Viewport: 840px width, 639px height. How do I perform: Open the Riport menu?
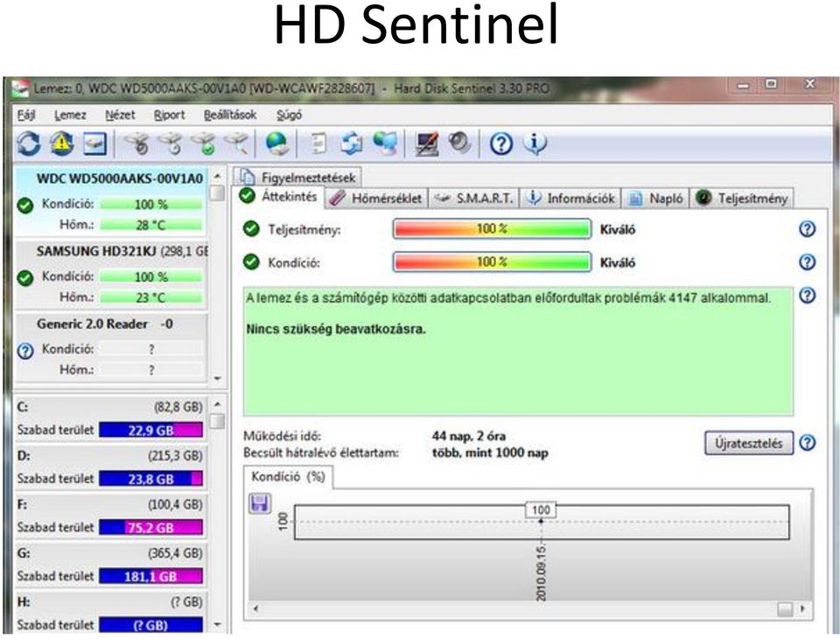pos(169,116)
